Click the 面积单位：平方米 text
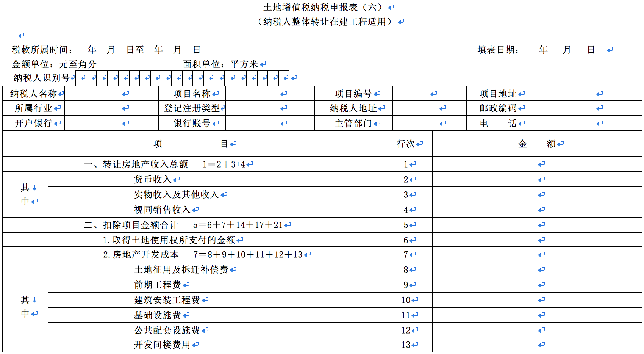The height and width of the screenshot is (354, 644). coord(220,64)
